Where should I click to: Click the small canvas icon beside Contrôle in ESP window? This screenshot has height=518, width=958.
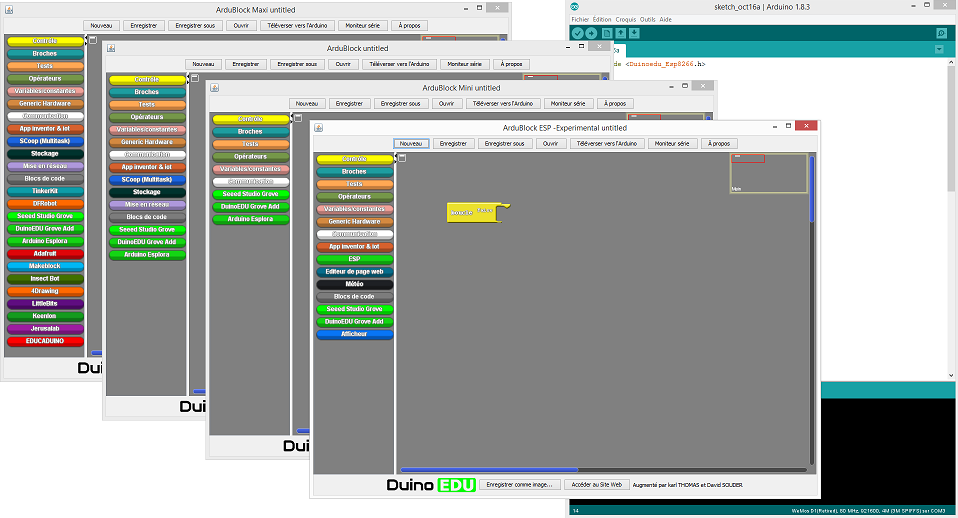[401, 158]
